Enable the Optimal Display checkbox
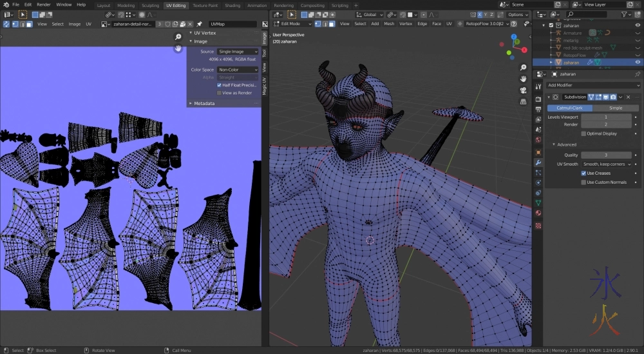This screenshot has width=644, height=354. [583, 133]
